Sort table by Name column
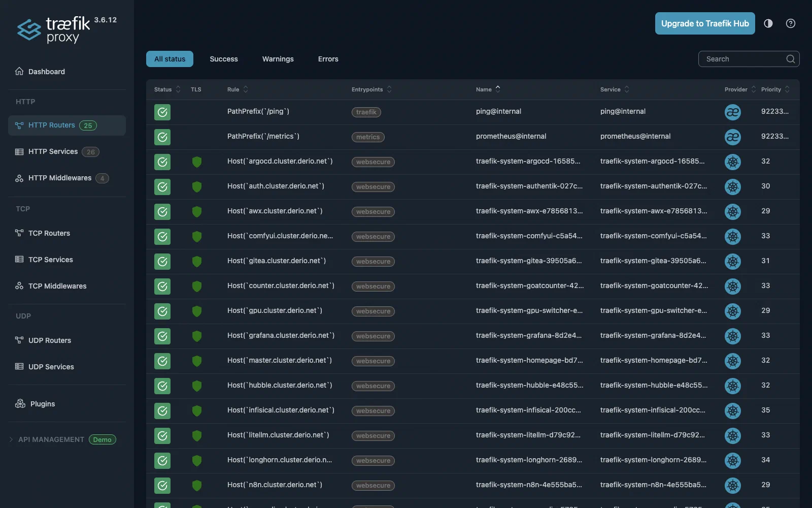This screenshot has height=508, width=812. click(488, 89)
